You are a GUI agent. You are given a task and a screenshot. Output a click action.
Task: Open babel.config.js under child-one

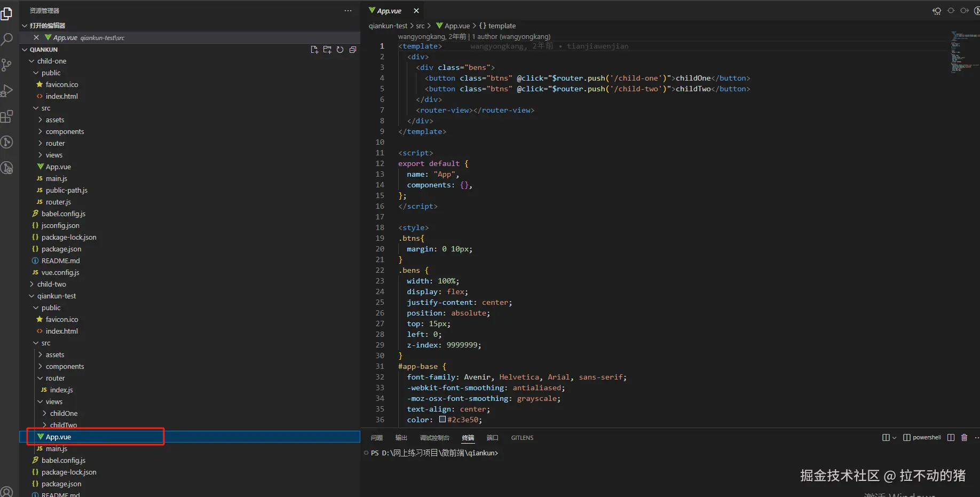(64, 214)
